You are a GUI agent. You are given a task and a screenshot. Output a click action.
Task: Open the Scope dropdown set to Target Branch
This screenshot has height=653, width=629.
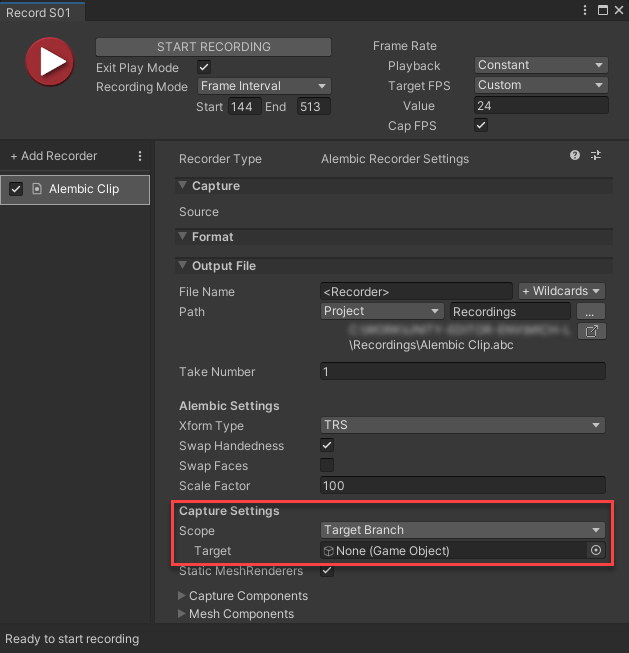point(462,530)
